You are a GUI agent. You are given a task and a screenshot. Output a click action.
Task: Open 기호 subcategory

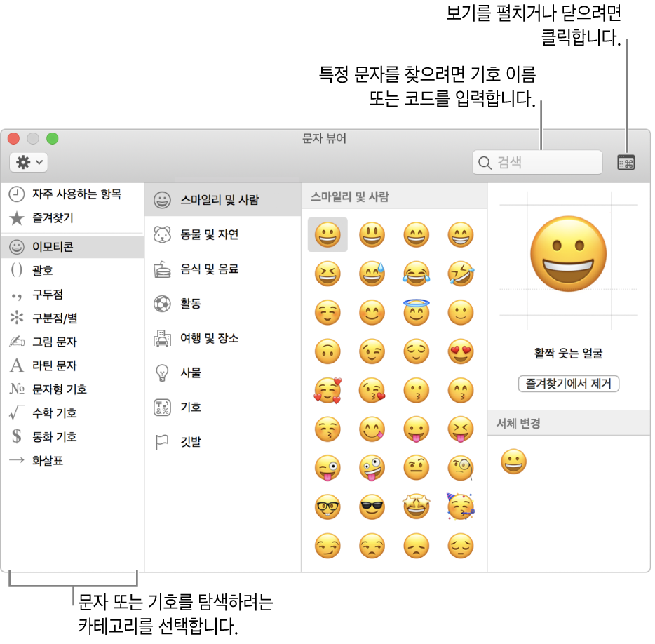click(x=222, y=407)
